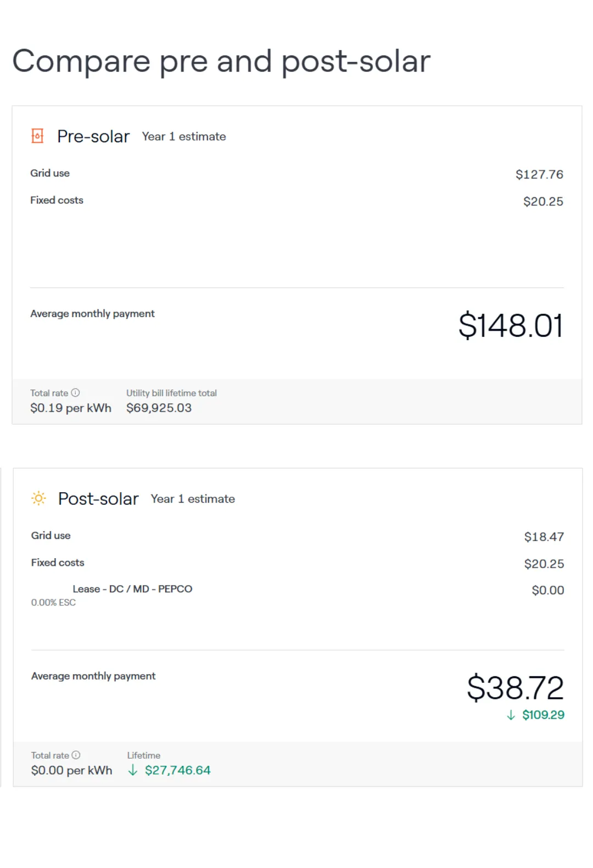This screenshot has height=868, width=593.
Task: Click the green arrow beside $109.29
Action: 511,715
